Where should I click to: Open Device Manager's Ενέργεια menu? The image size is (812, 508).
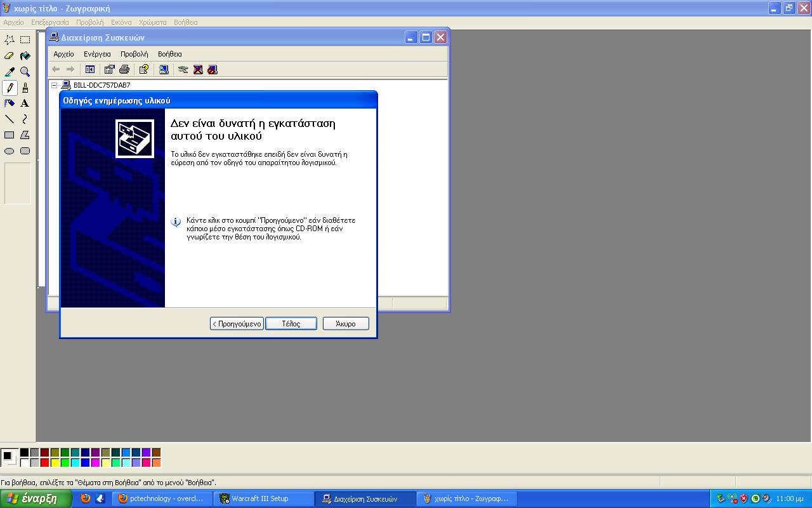(97, 54)
